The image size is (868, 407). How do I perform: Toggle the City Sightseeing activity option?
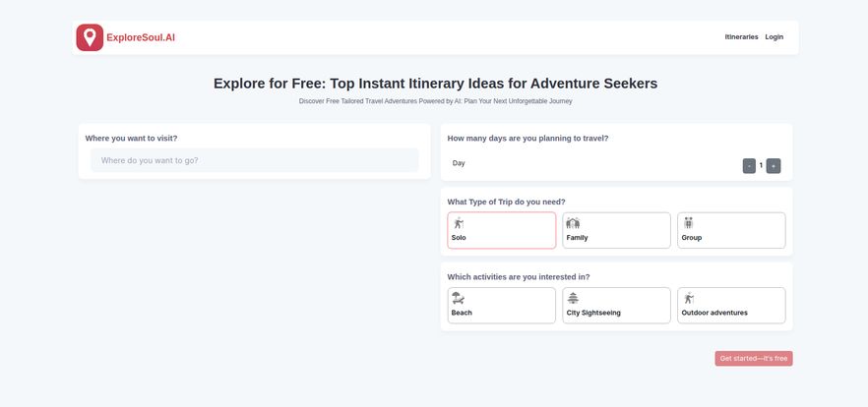(x=616, y=306)
